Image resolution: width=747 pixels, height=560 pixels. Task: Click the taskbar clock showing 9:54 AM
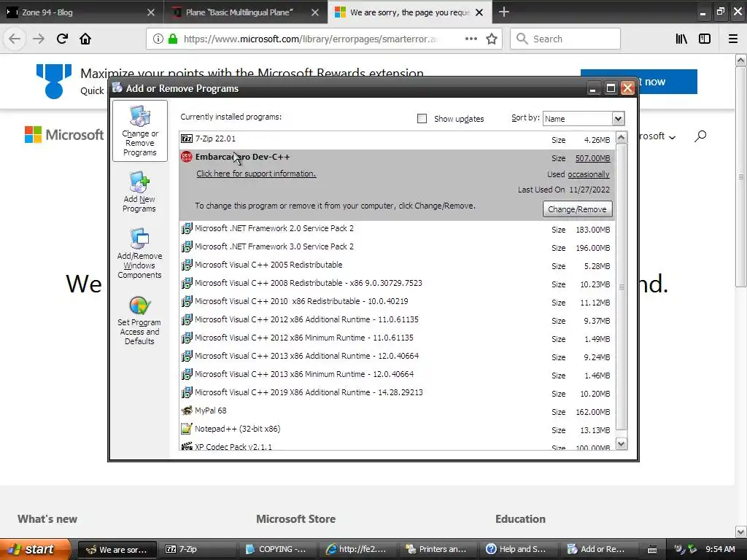(720, 549)
